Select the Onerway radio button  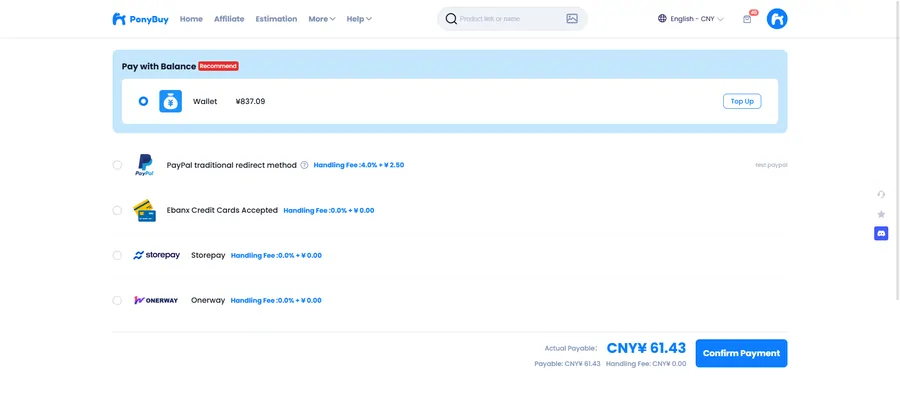(x=117, y=300)
